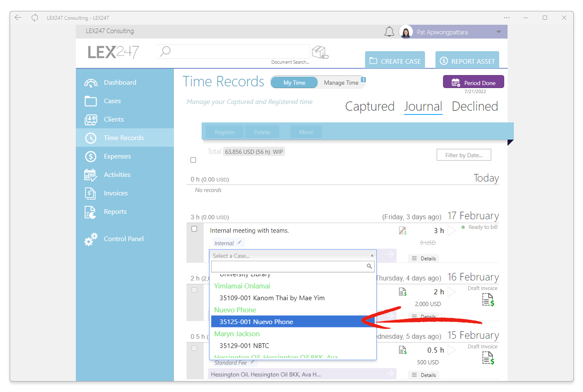Viewport: 583px width, 392px height.
Task: Open the three-dot window menu
Action: [507, 18]
